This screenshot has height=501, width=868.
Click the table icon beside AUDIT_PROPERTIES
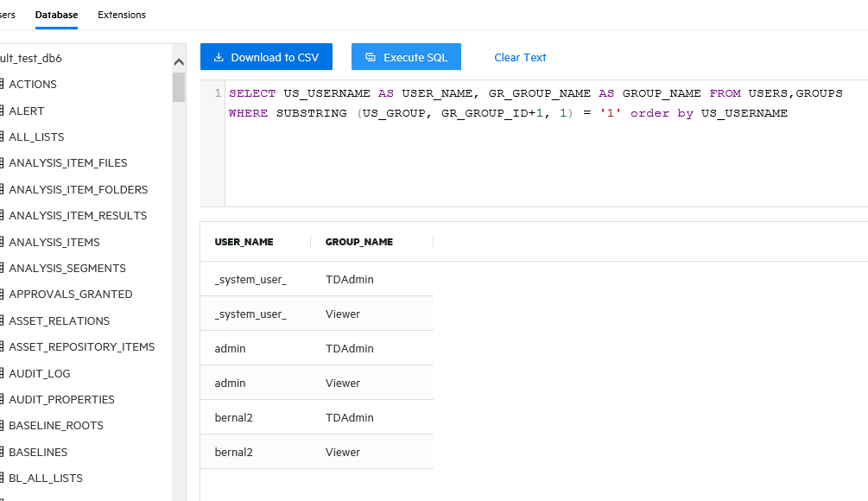2,399
